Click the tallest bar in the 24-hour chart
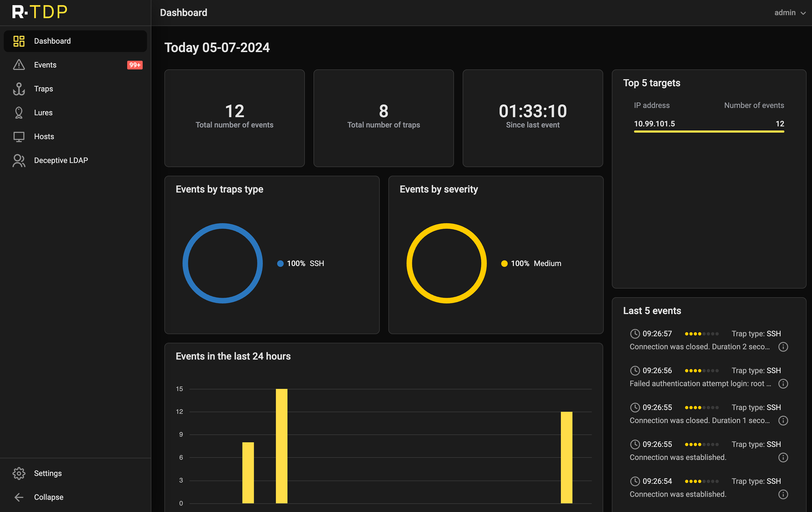Viewport: 812px width, 512px height. [282, 445]
